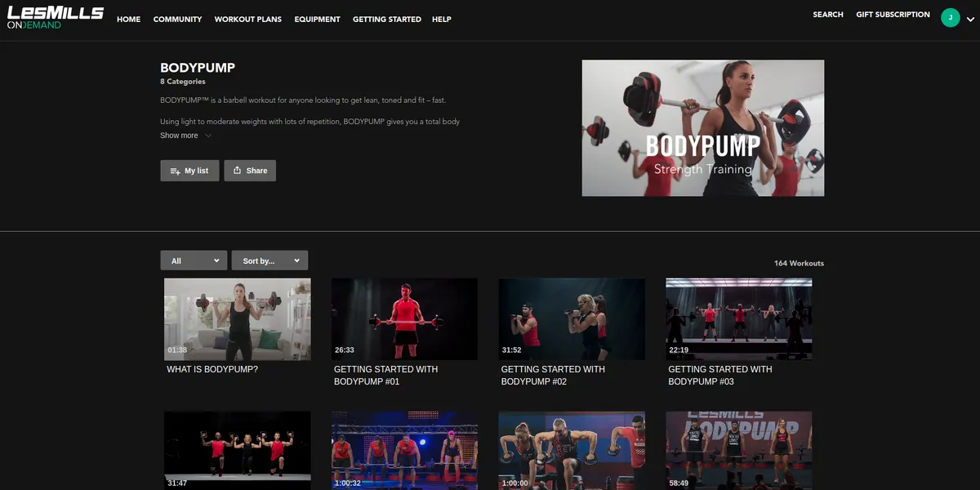980x490 pixels.
Task: Open the Sort by dropdown
Action: [269, 261]
